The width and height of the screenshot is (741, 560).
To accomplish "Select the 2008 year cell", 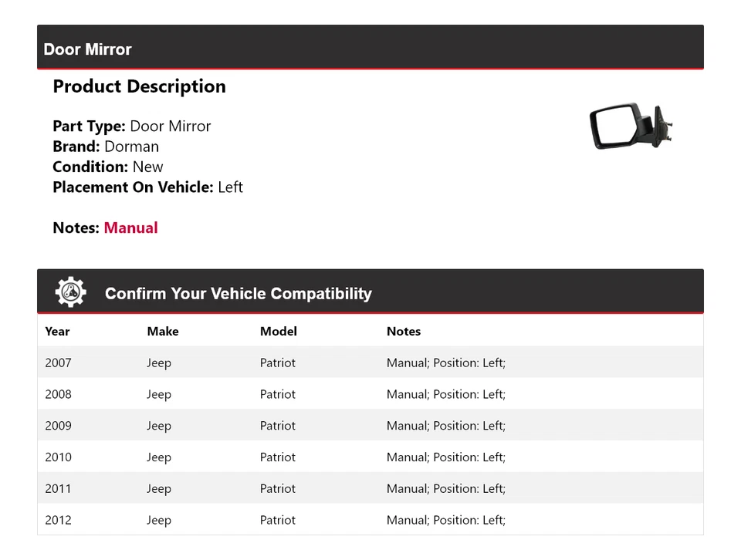I will (x=58, y=394).
